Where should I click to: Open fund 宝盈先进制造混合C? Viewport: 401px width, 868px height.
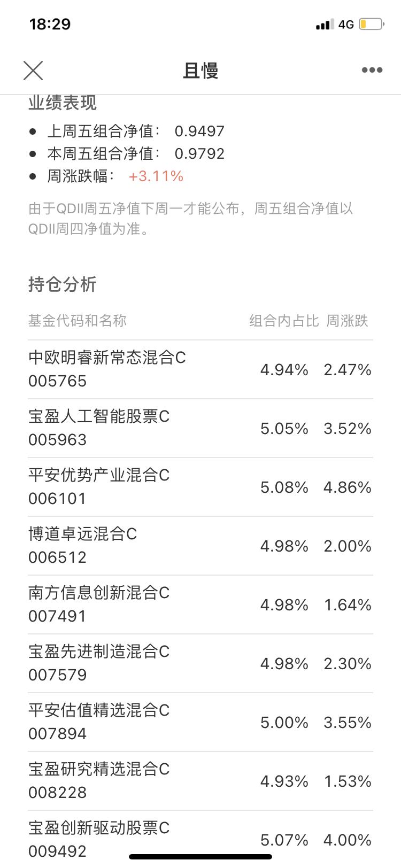pyautogui.click(x=99, y=663)
